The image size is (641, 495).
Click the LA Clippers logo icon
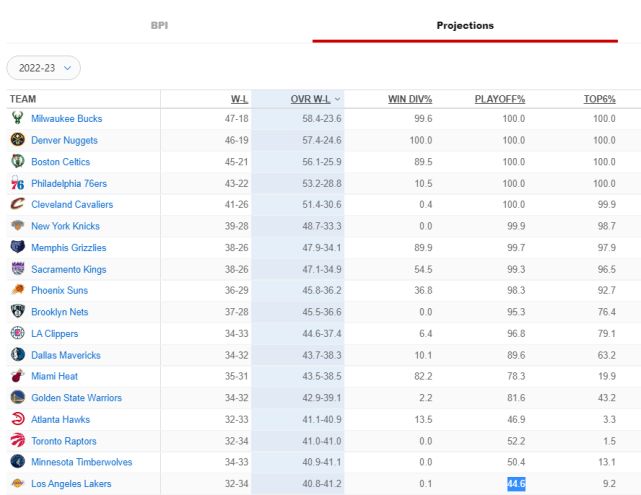17,333
